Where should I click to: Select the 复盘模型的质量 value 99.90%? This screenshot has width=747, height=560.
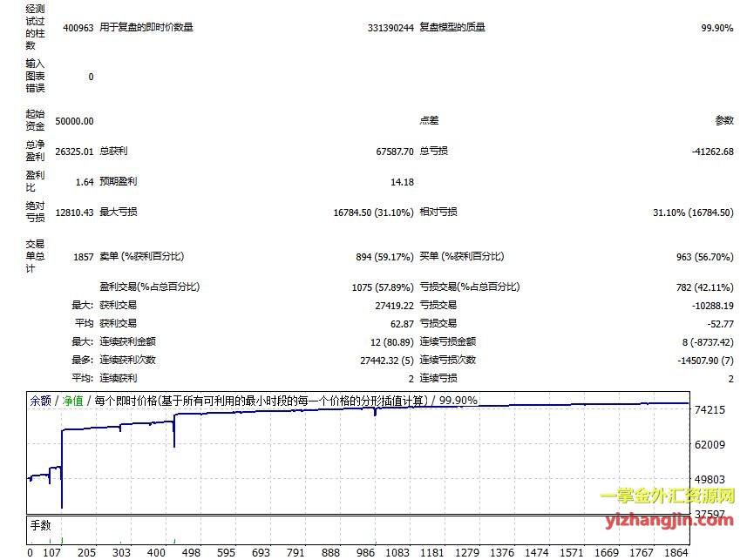(716, 28)
